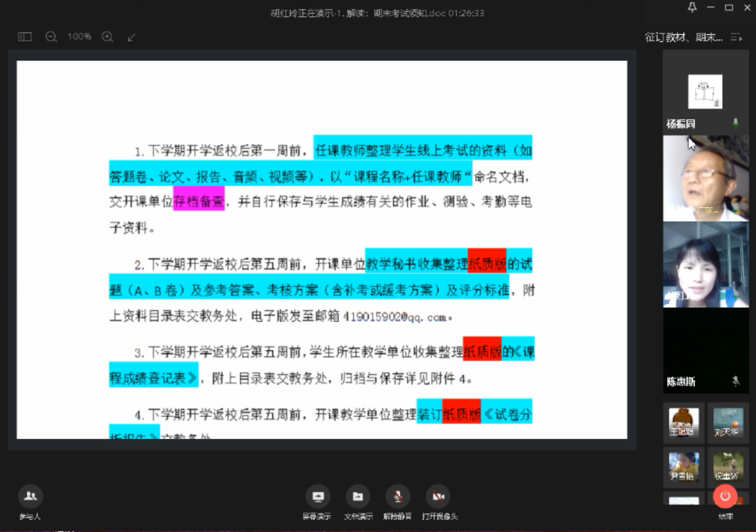Unmute microphone with 解除静音
Viewport: 756px width, 532px height.
click(x=397, y=501)
